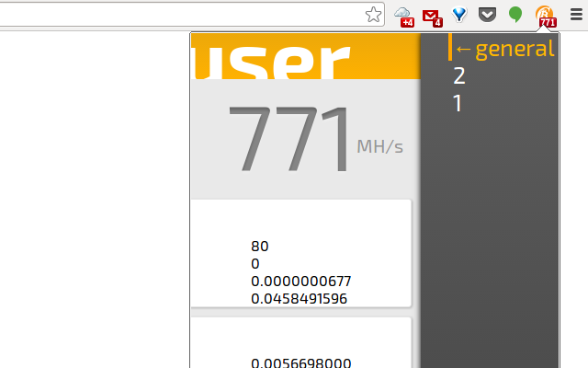Click the 771 hashrate number
The width and height of the screenshot is (588, 368).
tap(289, 138)
